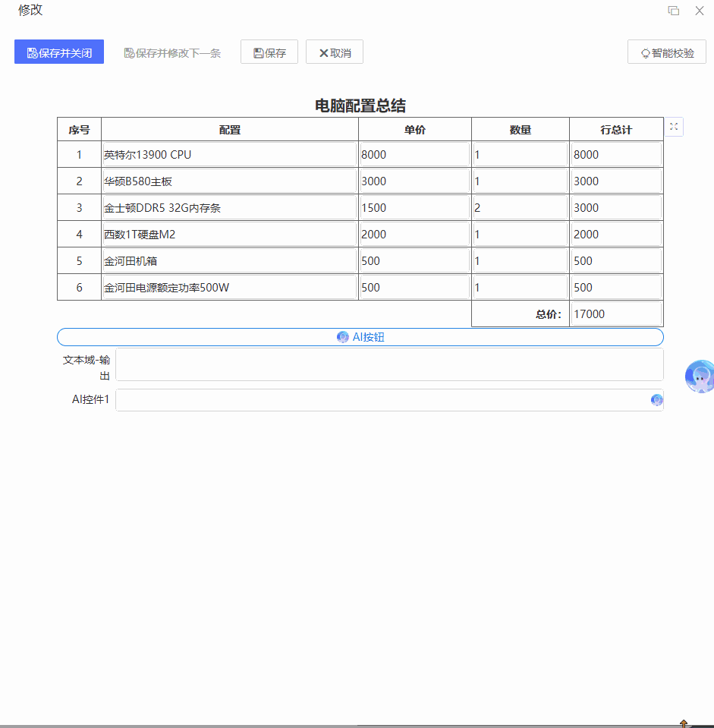The width and height of the screenshot is (714, 728).
Task: Select the 英特尔13900 CPU config field
Action: click(228, 154)
